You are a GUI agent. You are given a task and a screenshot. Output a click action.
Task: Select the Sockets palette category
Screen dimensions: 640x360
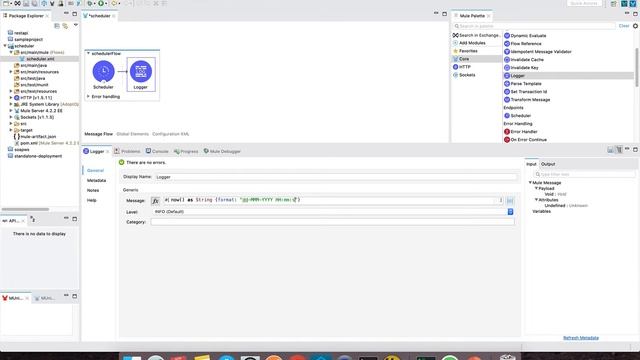pos(464,75)
